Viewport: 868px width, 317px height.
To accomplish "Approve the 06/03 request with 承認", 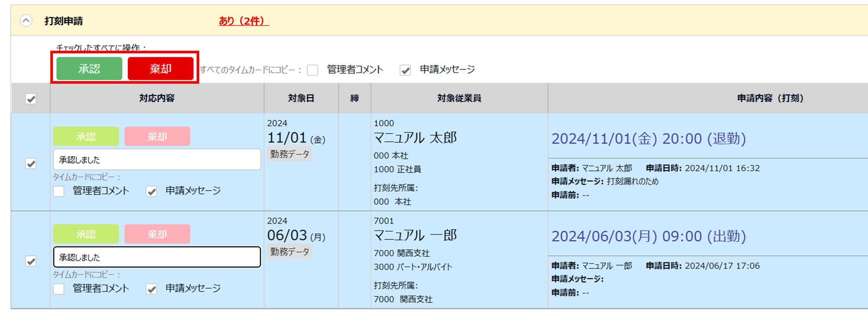I will (86, 234).
